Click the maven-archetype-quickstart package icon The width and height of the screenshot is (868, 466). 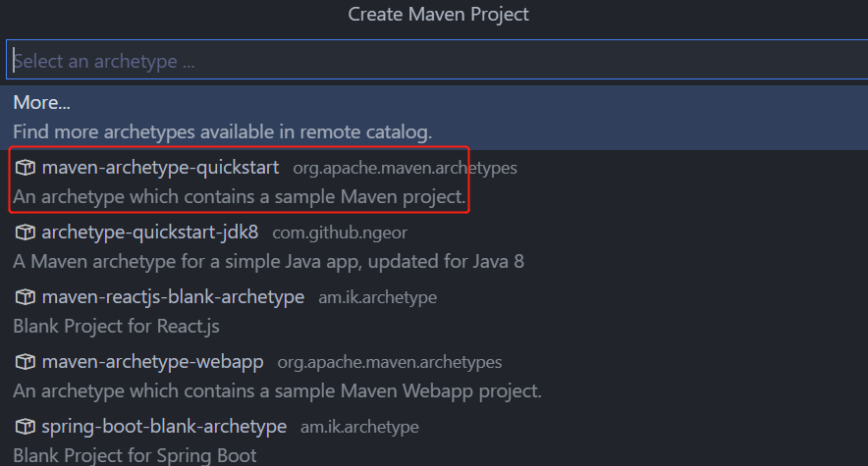[25, 168]
